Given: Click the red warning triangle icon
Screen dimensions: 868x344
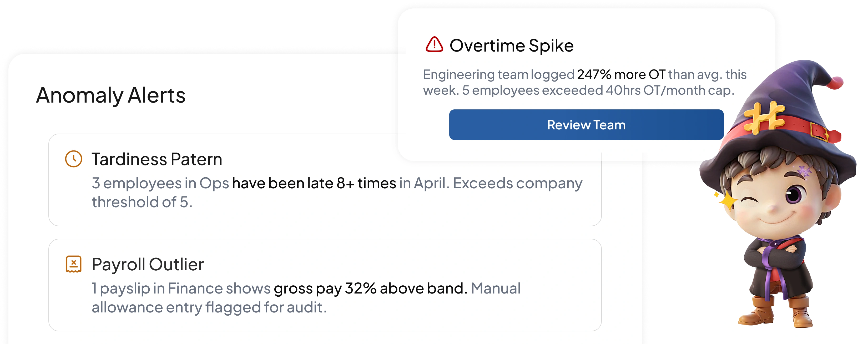Looking at the screenshot, I should click(x=434, y=45).
